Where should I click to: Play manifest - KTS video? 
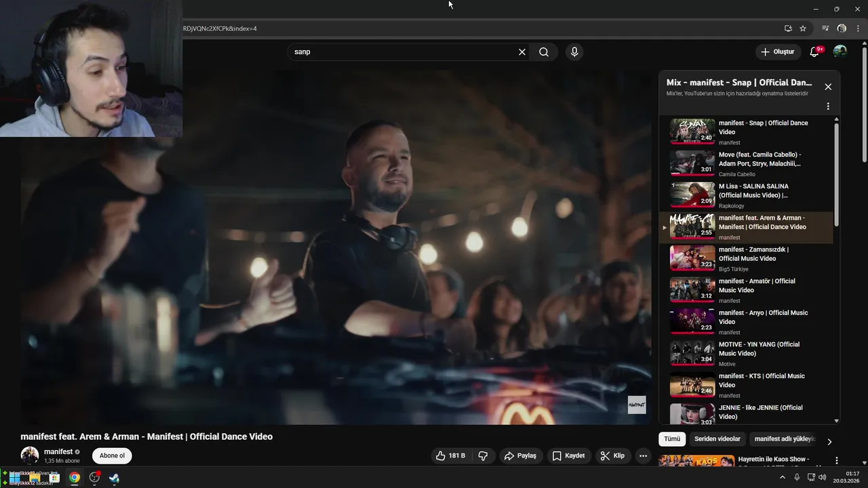click(746, 385)
